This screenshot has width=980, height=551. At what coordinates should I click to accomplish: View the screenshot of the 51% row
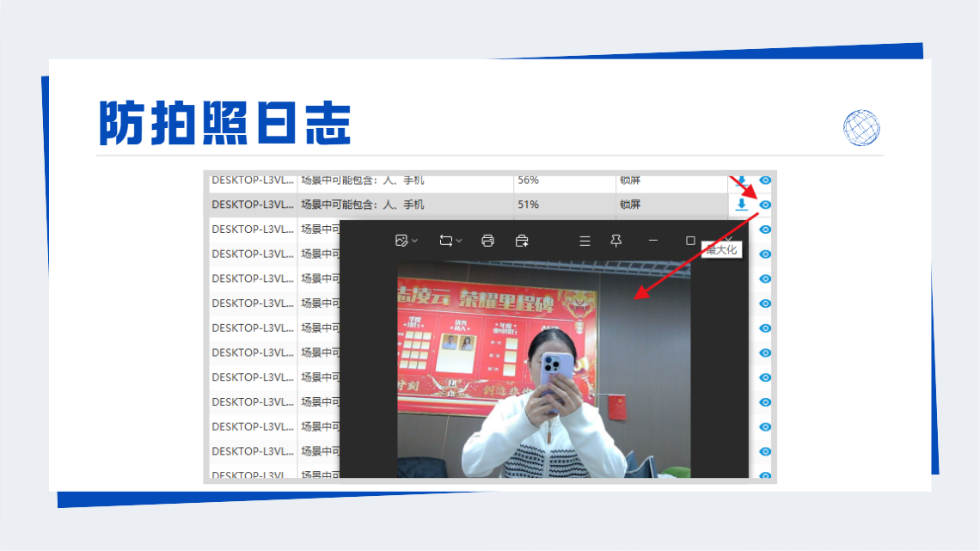[x=765, y=205]
